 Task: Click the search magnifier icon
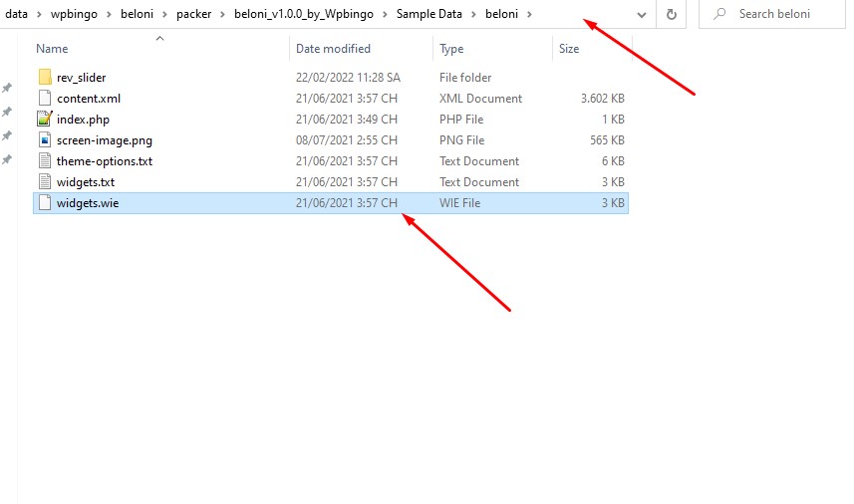pos(720,14)
